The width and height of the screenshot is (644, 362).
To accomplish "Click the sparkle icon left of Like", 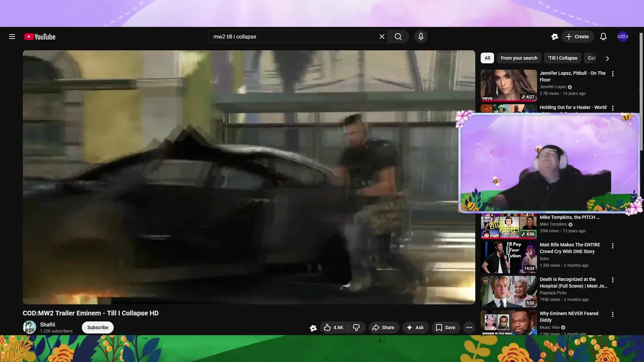I will pyautogui.click(x=313, y=328).
